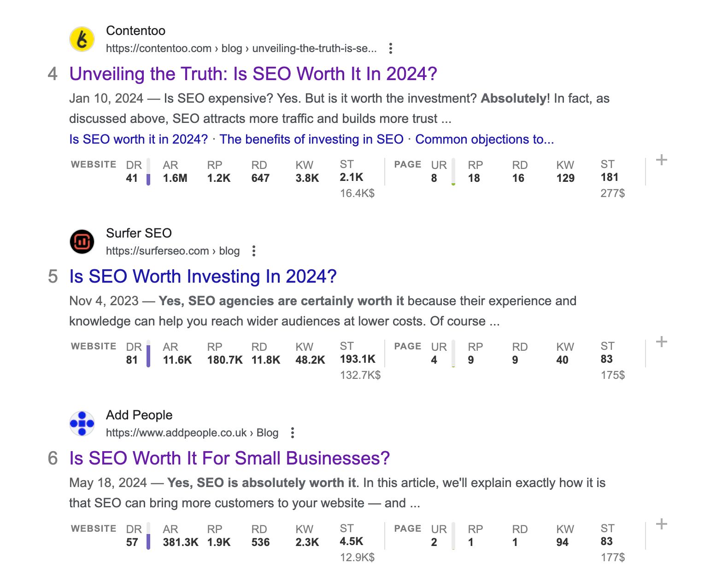
Task: Click sitelink "Is SEO worth it in 2024?"
Action: [138, 139]
